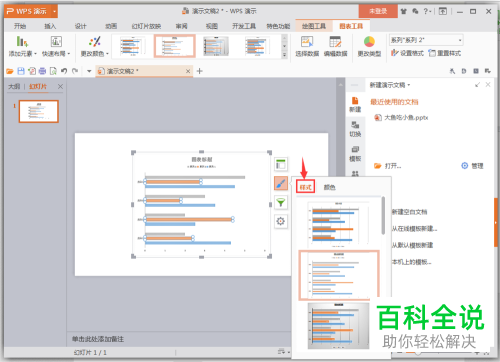Switch to the 开始 ribbon tab

[20, 26]
